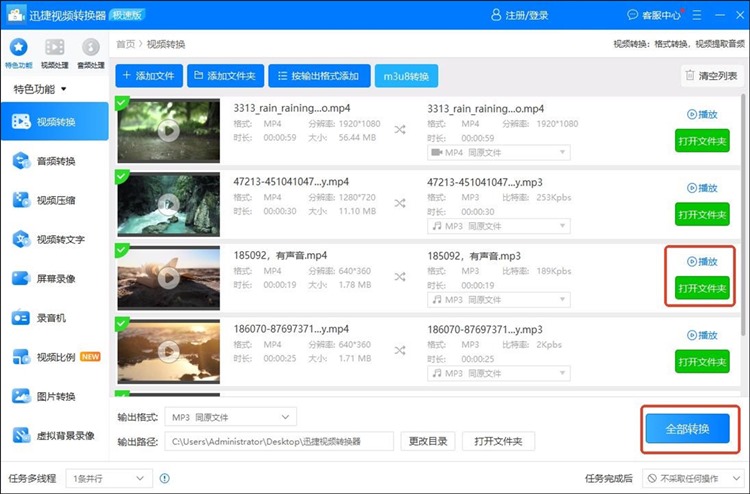The image size is (750, 494).
Task: Uncheck the 47213-451041047 video checkbox
Action: [x=122, y=176]
